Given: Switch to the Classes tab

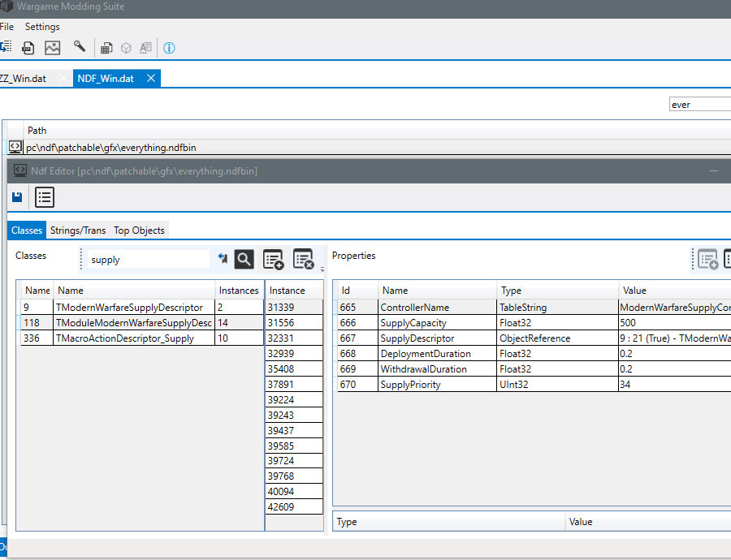Looking at the screenshot, I should [x=27, y=230].
